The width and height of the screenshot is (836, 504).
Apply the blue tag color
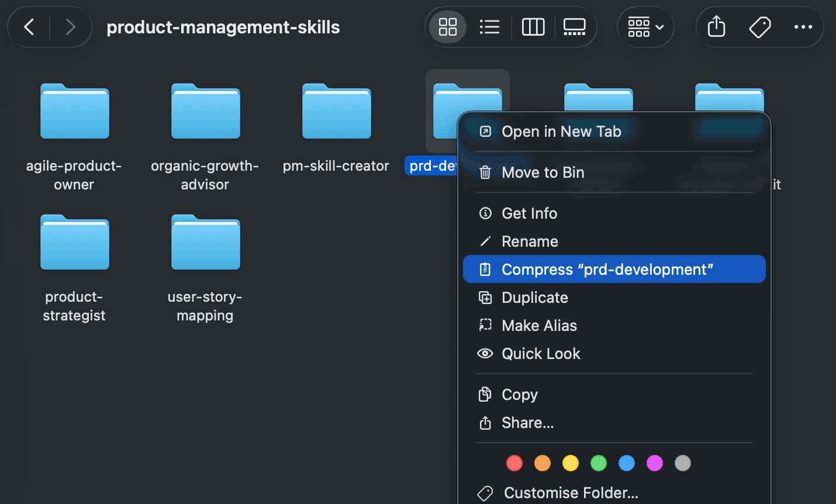point(627,463)
